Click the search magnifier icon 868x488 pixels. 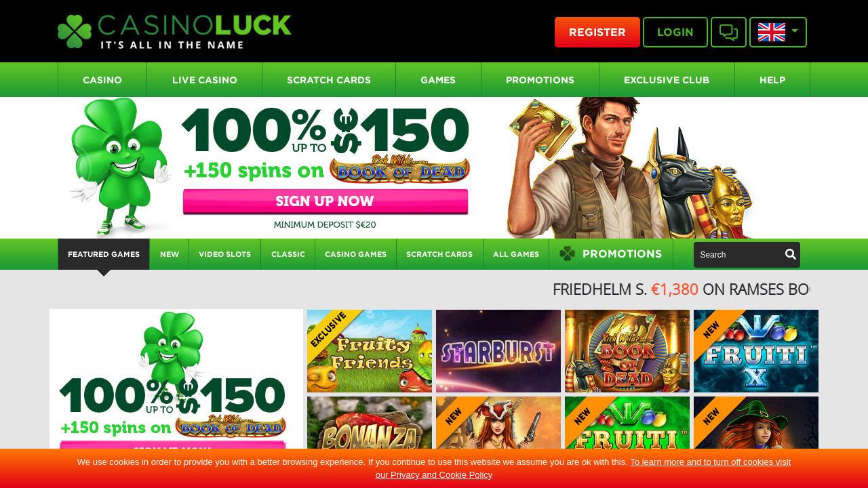coord(791,254)
